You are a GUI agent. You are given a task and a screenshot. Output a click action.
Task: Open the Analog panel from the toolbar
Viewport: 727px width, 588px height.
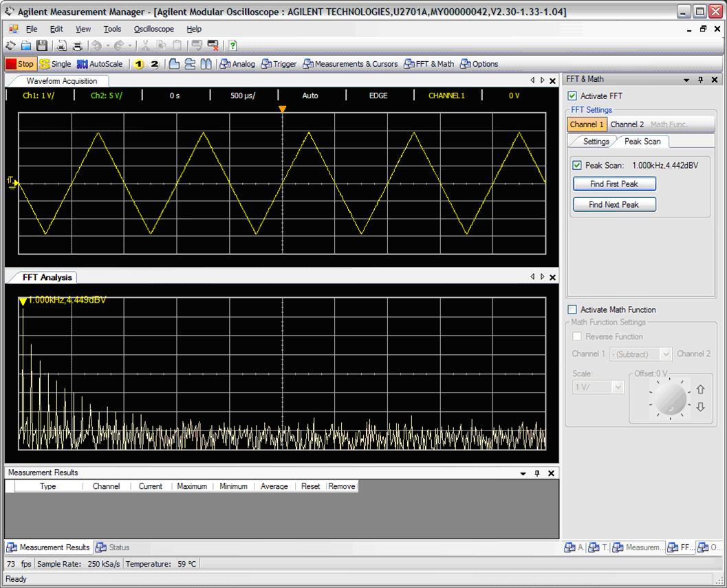click(237, 64)
